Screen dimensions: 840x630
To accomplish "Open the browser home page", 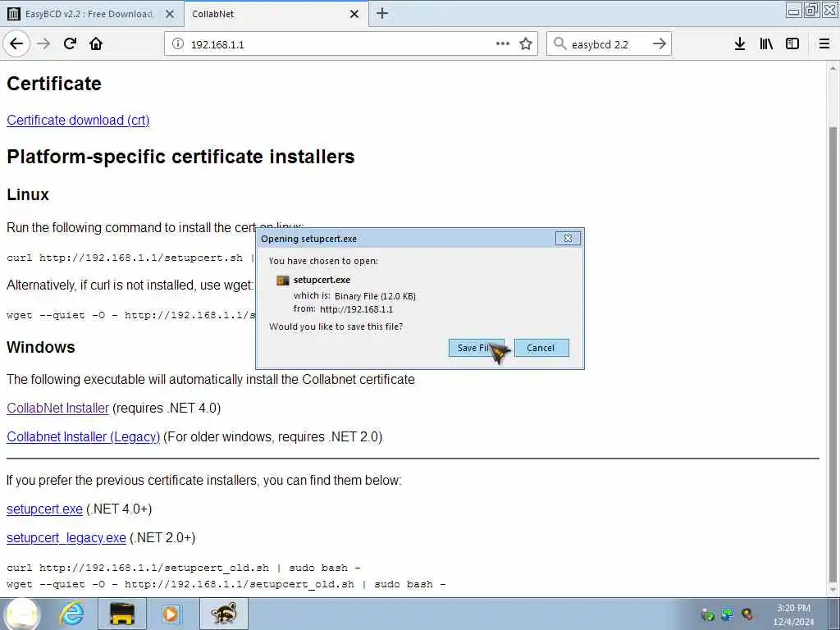I will point(96,44).
